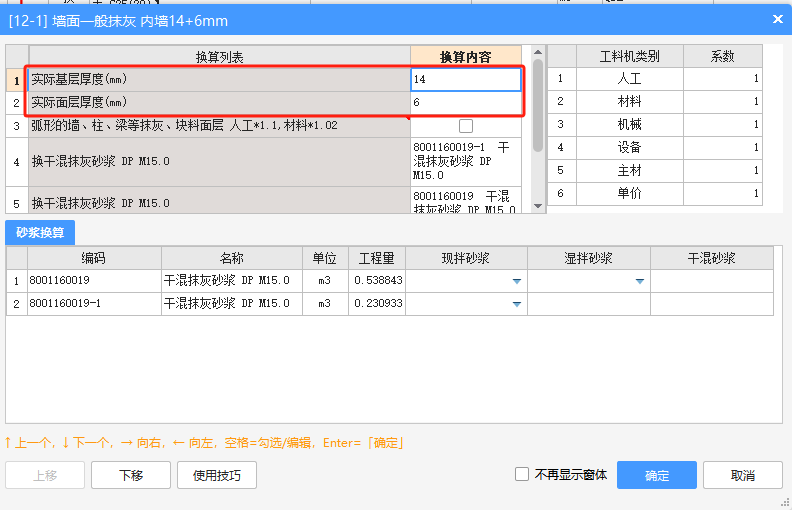Open 使用技巧 tips button
The image size is (792, 510).
pyautogui.click(x=217, y=475)
